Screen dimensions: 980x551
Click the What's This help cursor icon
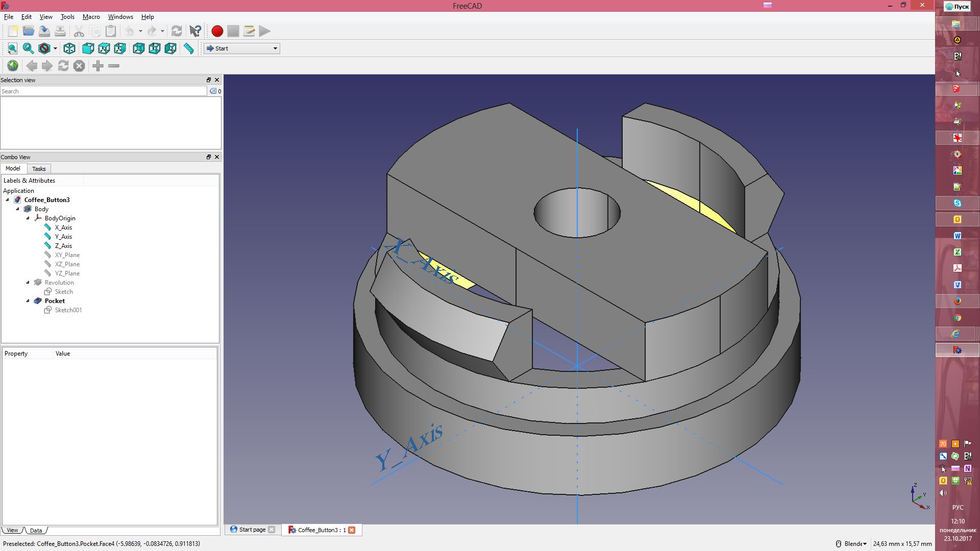coord(195,31)
